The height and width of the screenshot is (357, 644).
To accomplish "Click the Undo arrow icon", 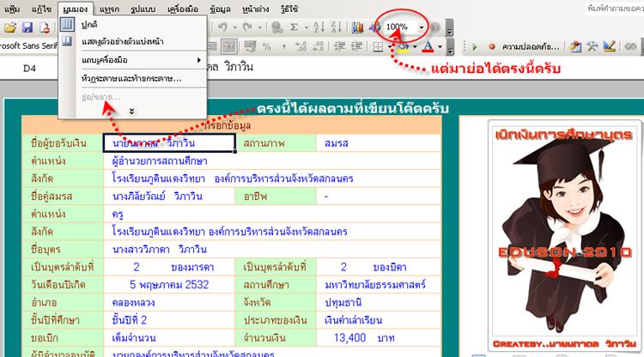I will click(222, 27).
